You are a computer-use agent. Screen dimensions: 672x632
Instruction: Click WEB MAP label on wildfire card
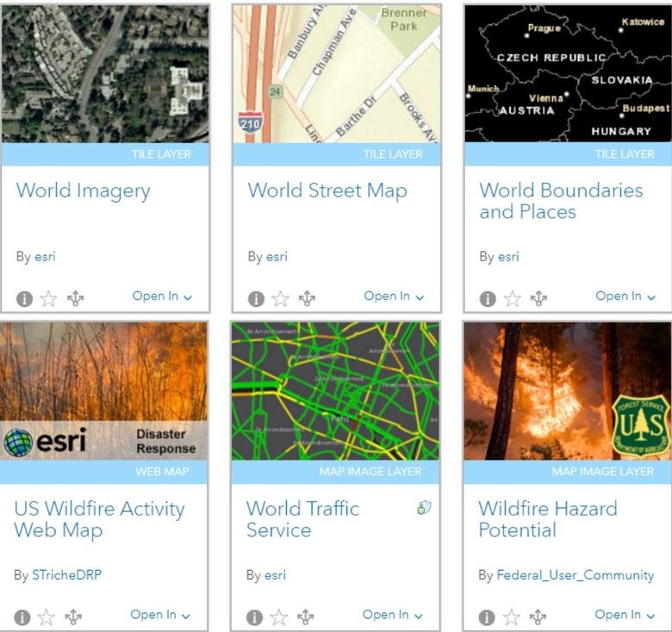coord(162,472)
